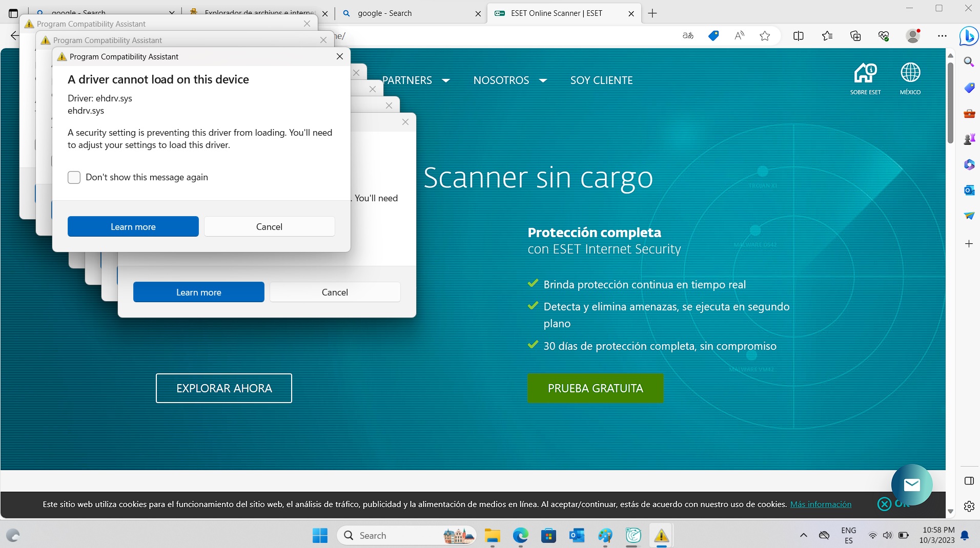
Task: Close the ESET Online Scanner tab
Action: click(631, 14)
